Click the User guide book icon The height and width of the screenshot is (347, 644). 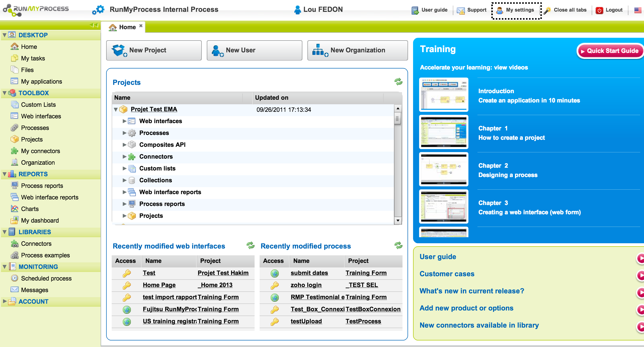(415, 10)
